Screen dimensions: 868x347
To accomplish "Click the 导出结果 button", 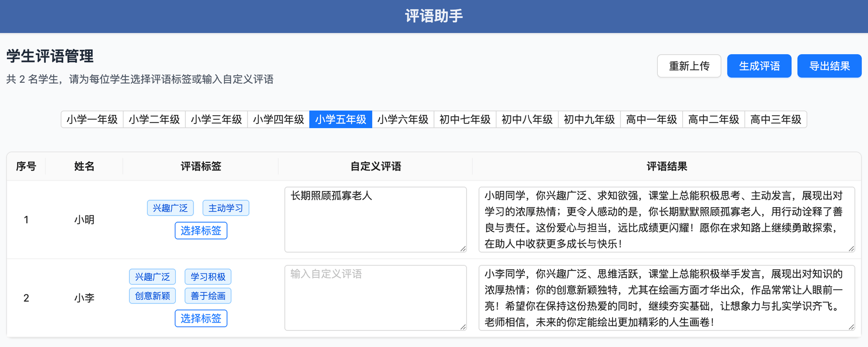I will [829, 66].
